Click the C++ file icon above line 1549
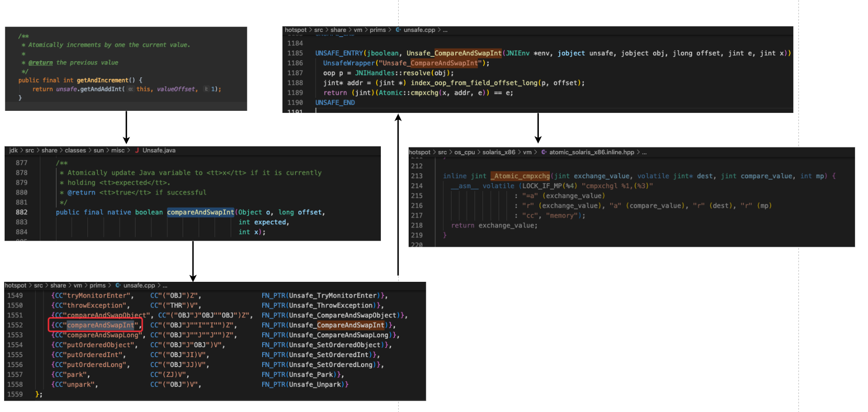The image size is (868, 412). (118, 285)
